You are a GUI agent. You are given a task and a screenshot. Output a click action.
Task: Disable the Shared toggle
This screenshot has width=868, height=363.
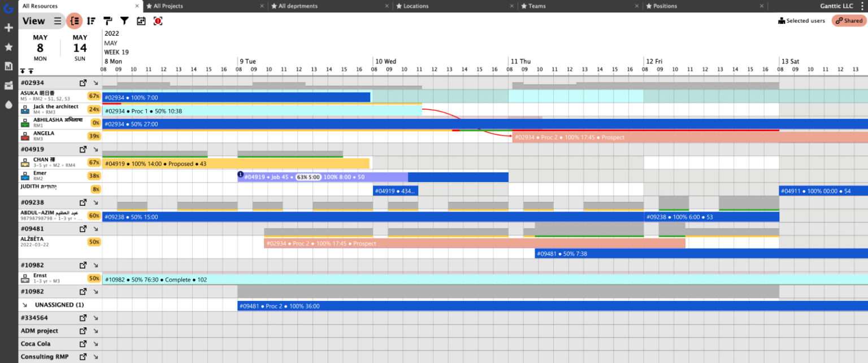[849, 20]
